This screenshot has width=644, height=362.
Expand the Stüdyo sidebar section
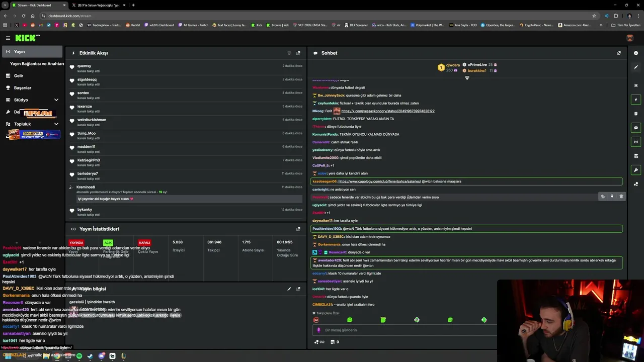coord(32,100)
